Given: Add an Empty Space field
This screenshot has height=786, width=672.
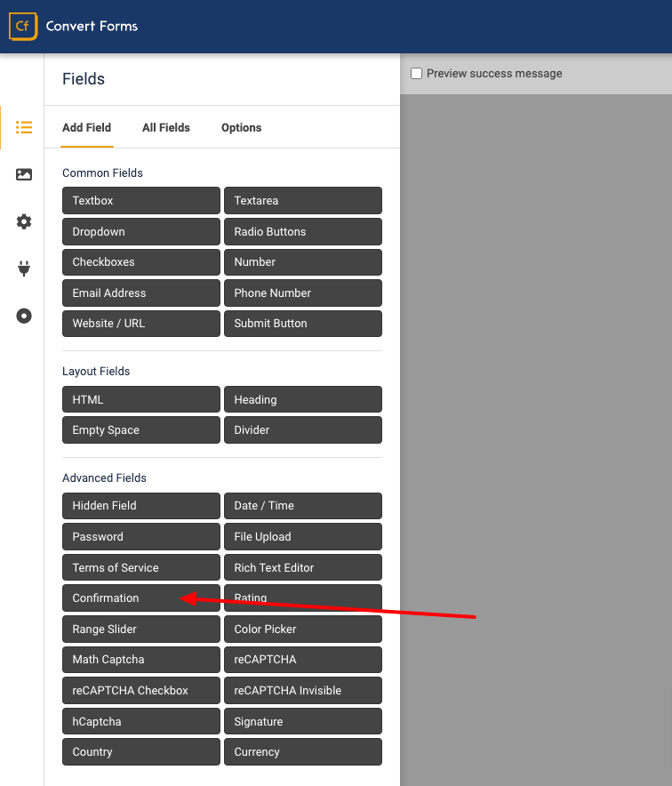Looking at the screenshot, I should 141,430.
